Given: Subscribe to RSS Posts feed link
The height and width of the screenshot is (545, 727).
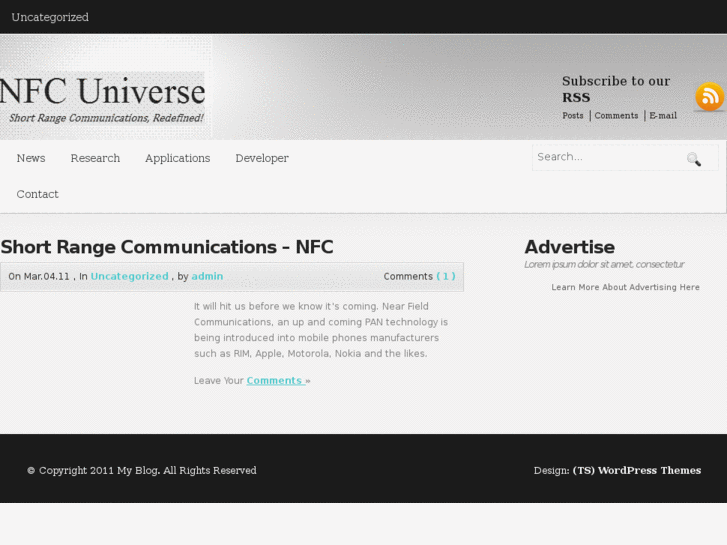Looking at the screenshot, I should click(573, 115).
